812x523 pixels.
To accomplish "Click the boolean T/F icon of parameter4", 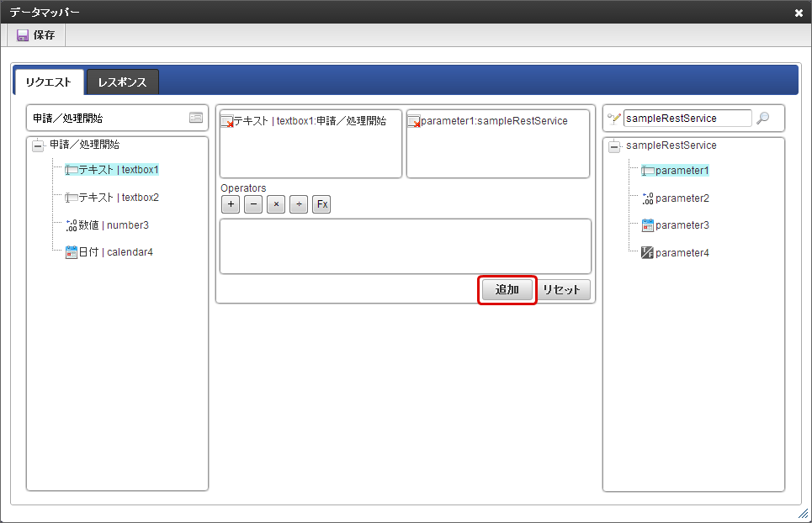I will 647,253.
